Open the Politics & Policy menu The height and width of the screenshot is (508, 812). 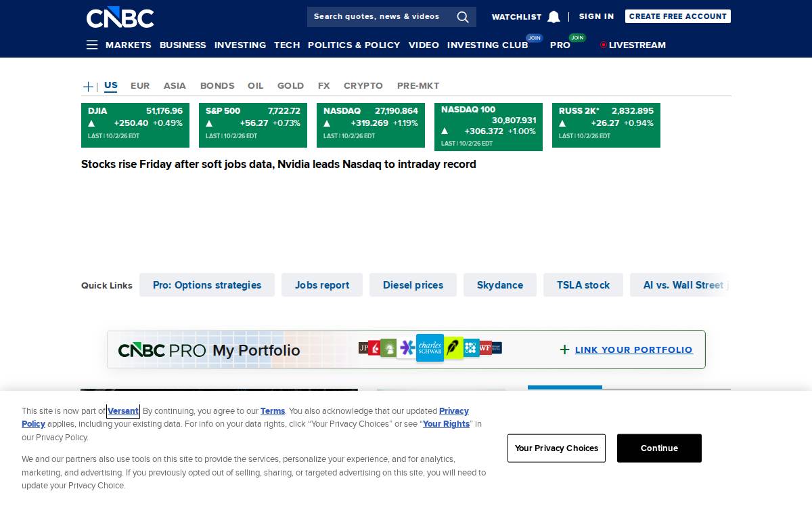pyautogui.click(x=354, y=45)
